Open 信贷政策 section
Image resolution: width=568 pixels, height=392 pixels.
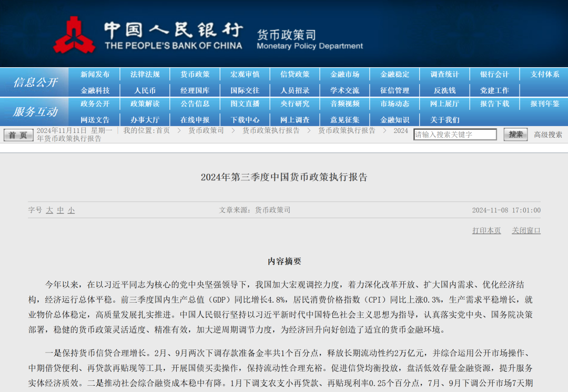pos(295,74)
